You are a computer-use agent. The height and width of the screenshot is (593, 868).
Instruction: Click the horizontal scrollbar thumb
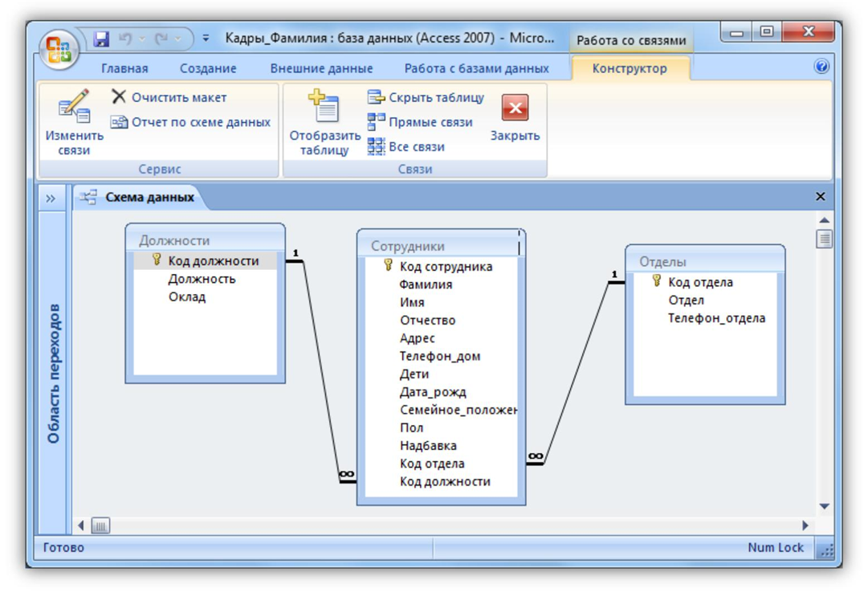[100, 525]
